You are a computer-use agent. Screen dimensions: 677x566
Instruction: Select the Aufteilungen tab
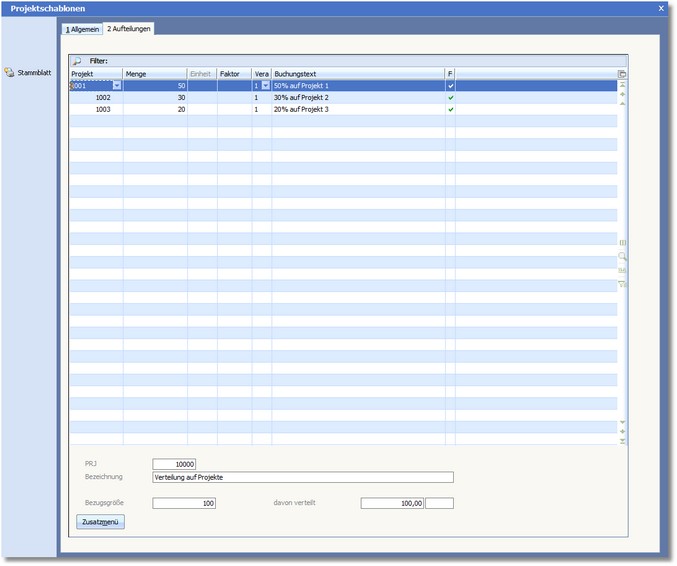coord(129,30)
